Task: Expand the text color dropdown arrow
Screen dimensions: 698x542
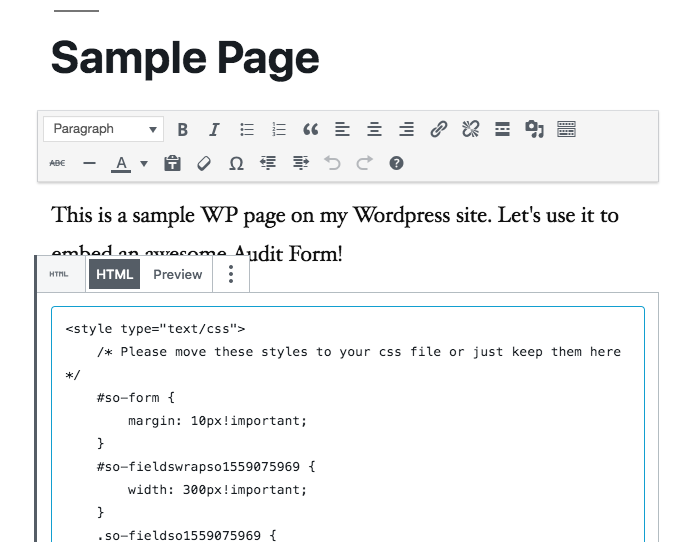Action: click(x=144, y=163)
